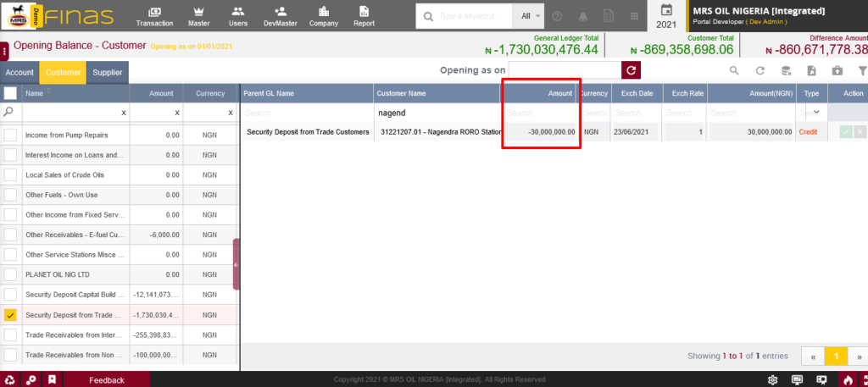Check Trade Receivables from Non row
Image resolution: width=868 pixels, height=387 pixels.
point(10,354)
